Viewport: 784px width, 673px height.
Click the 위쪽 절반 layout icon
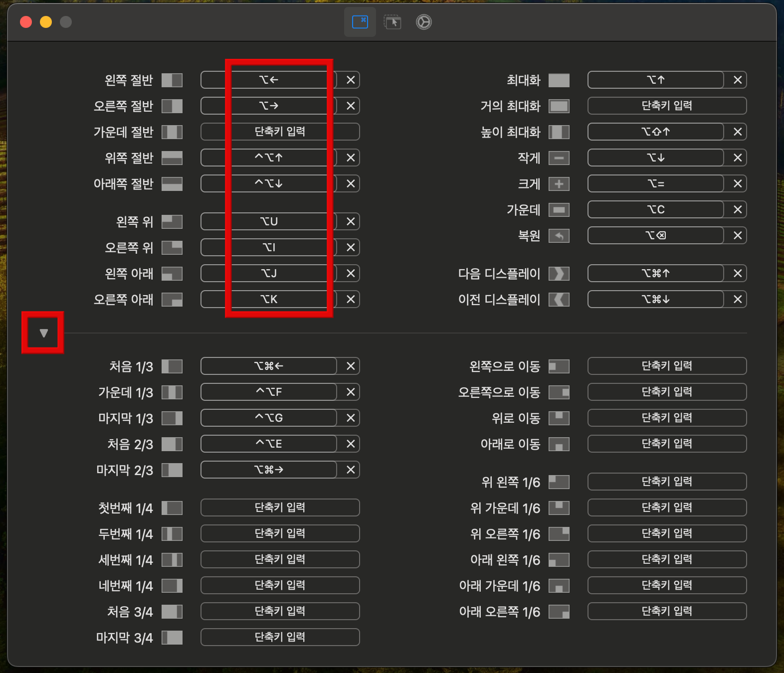pyautogui.click(x=172, y=158)
